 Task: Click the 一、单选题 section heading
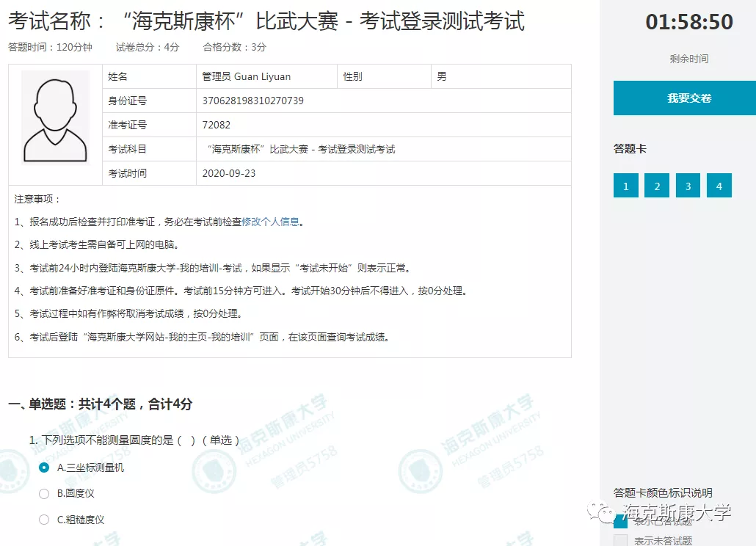pos(100,404)
